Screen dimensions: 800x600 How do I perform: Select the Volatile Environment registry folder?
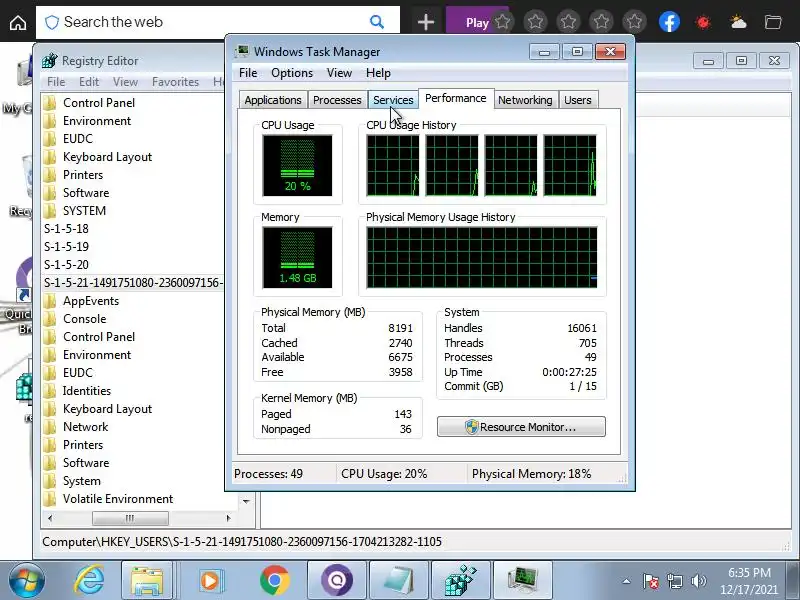point(118,499)
